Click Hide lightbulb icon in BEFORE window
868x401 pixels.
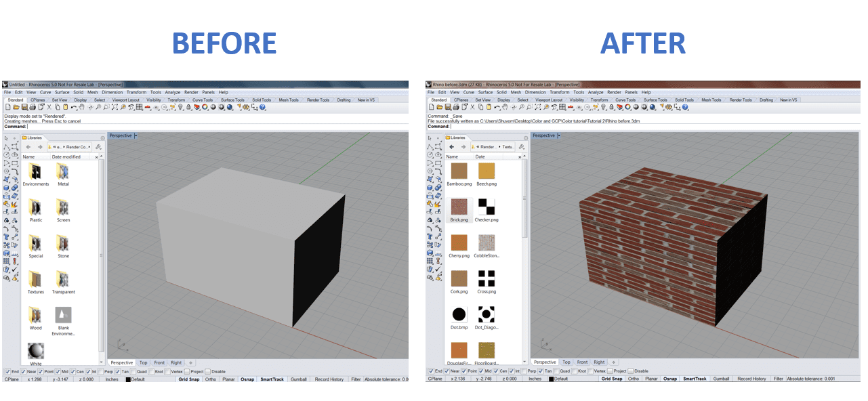180,107
